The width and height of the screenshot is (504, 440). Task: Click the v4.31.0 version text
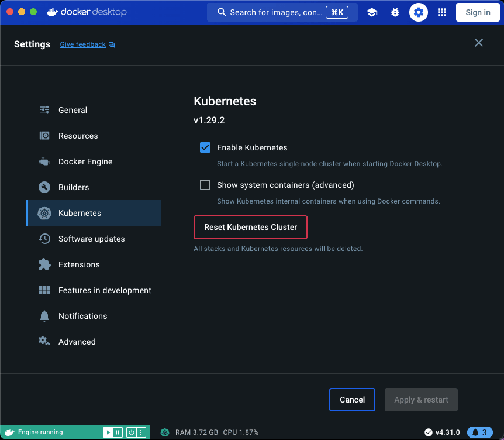447,432
